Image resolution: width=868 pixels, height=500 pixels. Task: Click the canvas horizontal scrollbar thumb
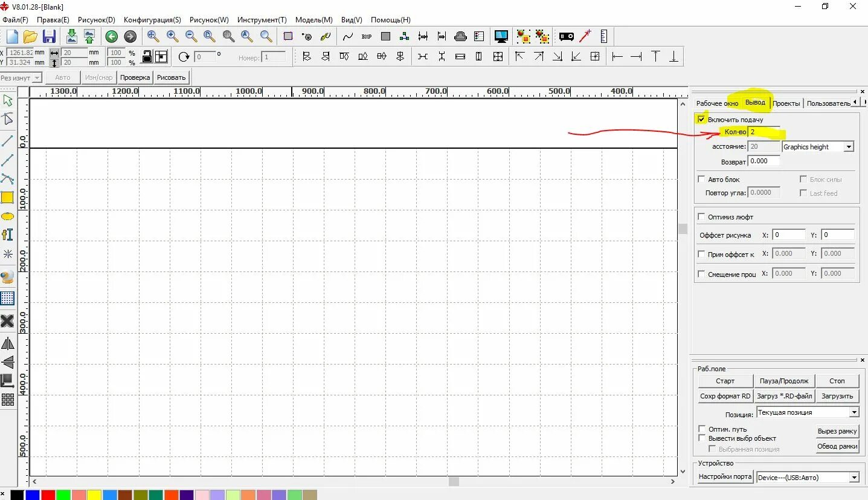454,482
